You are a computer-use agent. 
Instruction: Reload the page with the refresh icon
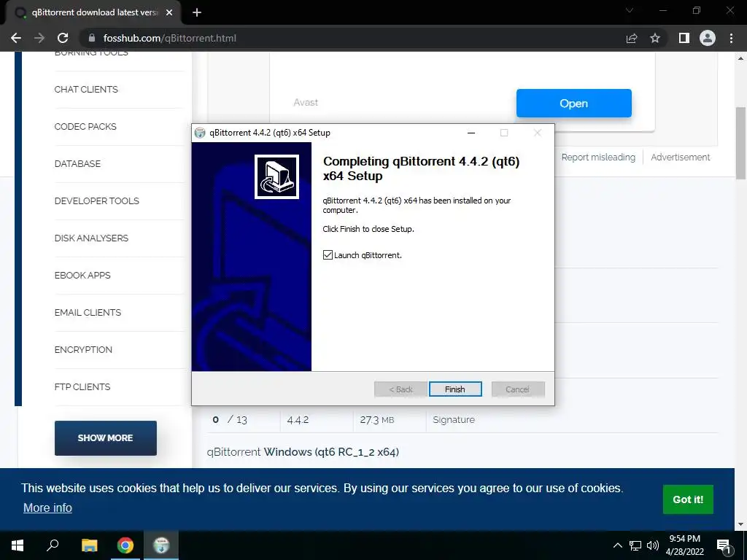[63, 38]
